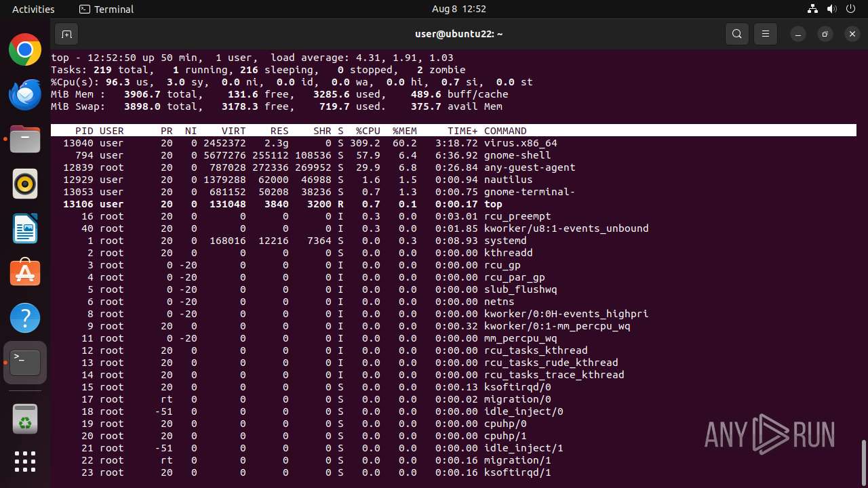Select the gnome-shell command text
Viewport: 868px width, 488px height.
click(517, 155)
